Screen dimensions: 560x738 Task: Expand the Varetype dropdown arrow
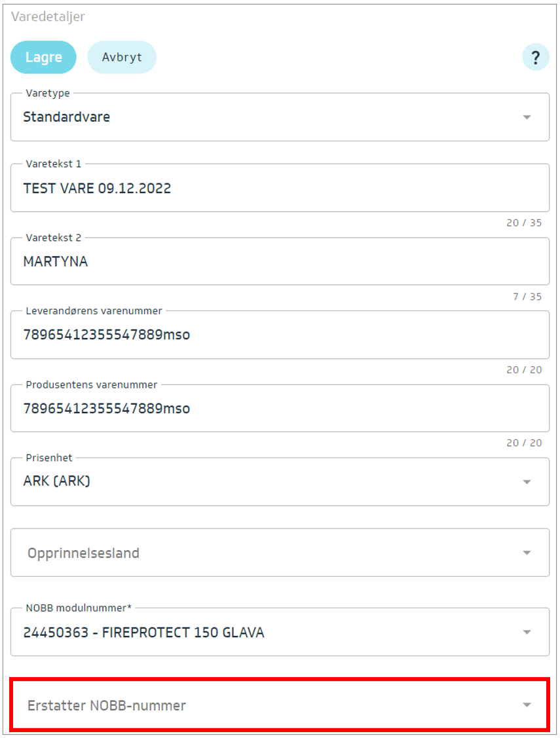click(x=527, y=117)
